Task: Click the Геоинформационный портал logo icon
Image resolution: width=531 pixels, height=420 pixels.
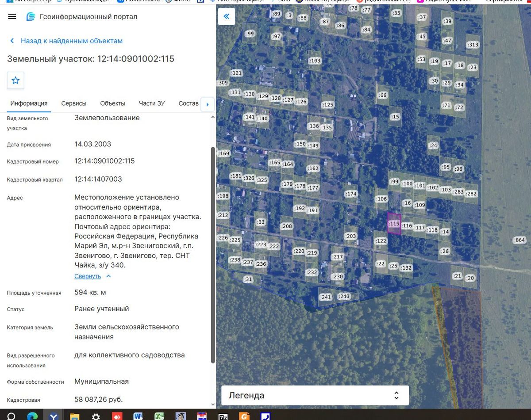Action: click(x=31, y=17)
